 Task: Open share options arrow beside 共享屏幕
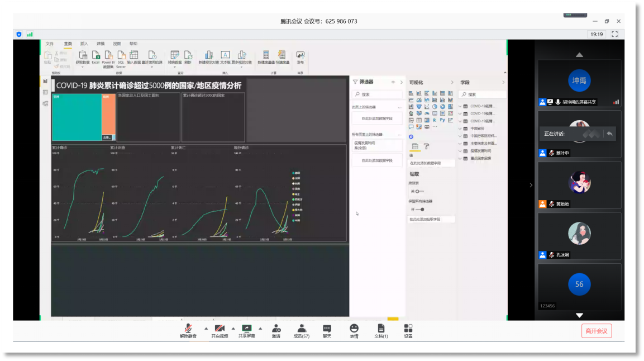[x=260, y=328]
